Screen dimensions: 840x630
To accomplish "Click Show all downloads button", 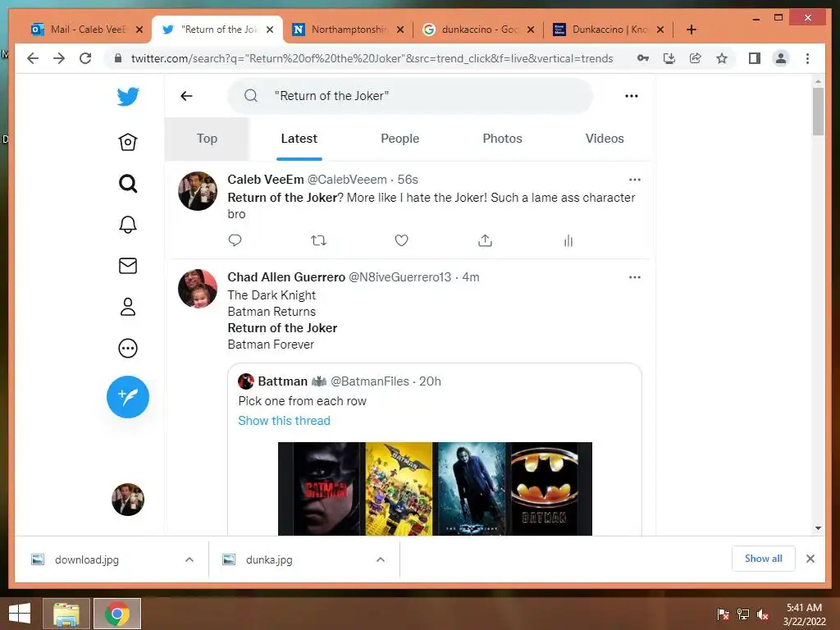I will (763, 559).
